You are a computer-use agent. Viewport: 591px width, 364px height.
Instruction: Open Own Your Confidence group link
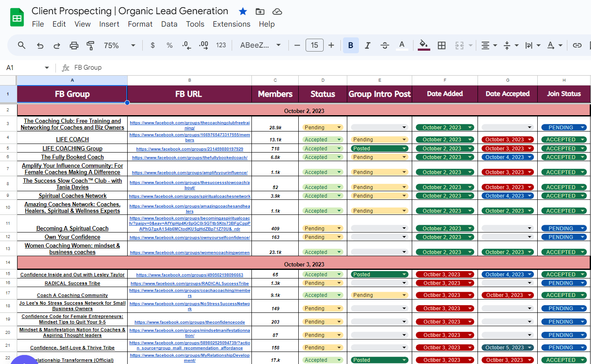72,237
